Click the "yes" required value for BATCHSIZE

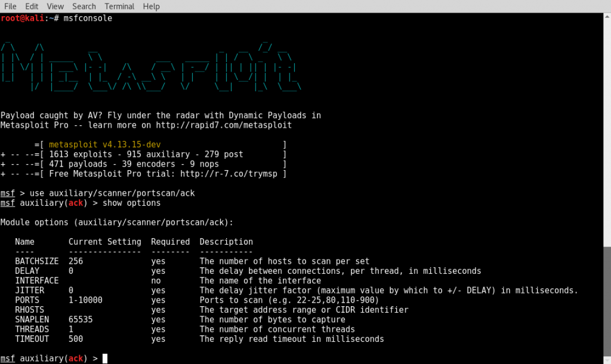158,261
